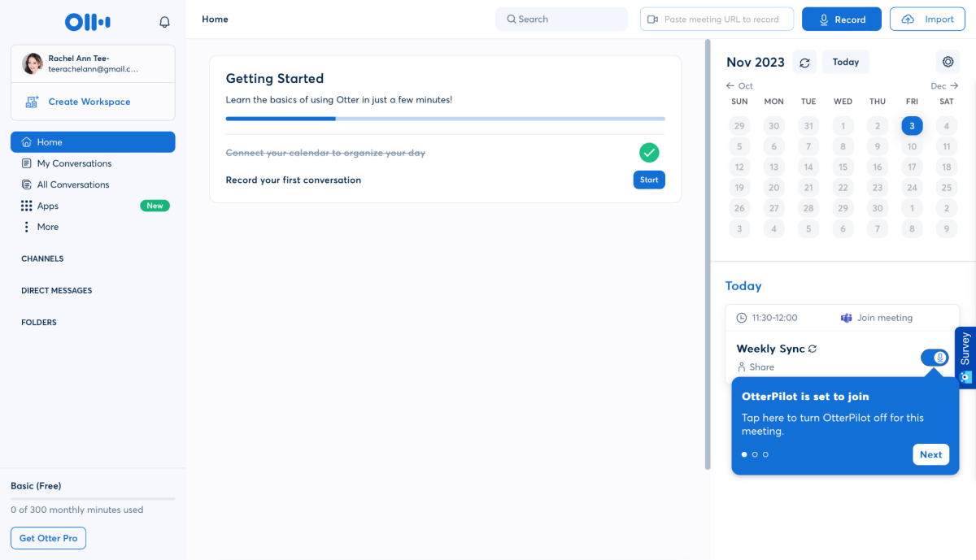Select the DIRECT MESSAGES heading

57,290
